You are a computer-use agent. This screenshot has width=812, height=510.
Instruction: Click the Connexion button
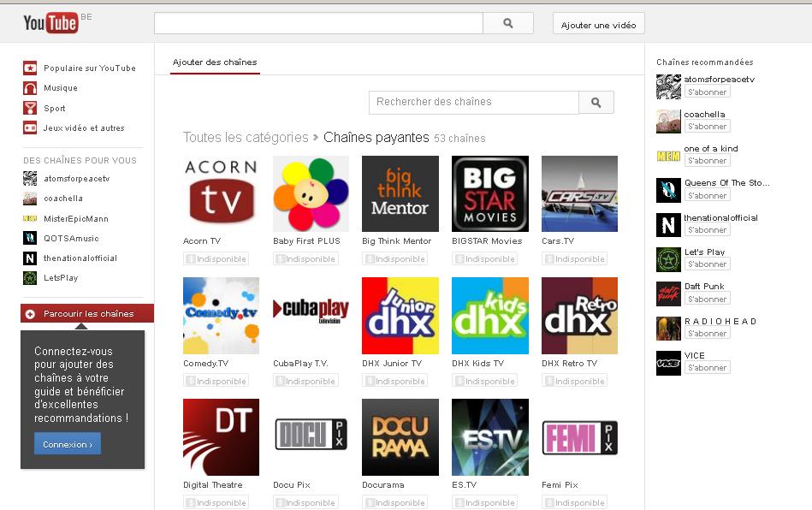pyautogui.click(x=68, y=444)
